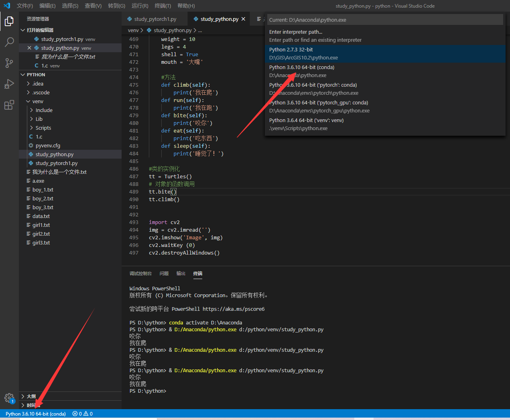Open the 终端 menu
Screen dimensions: 510x420
coord(163,6)
